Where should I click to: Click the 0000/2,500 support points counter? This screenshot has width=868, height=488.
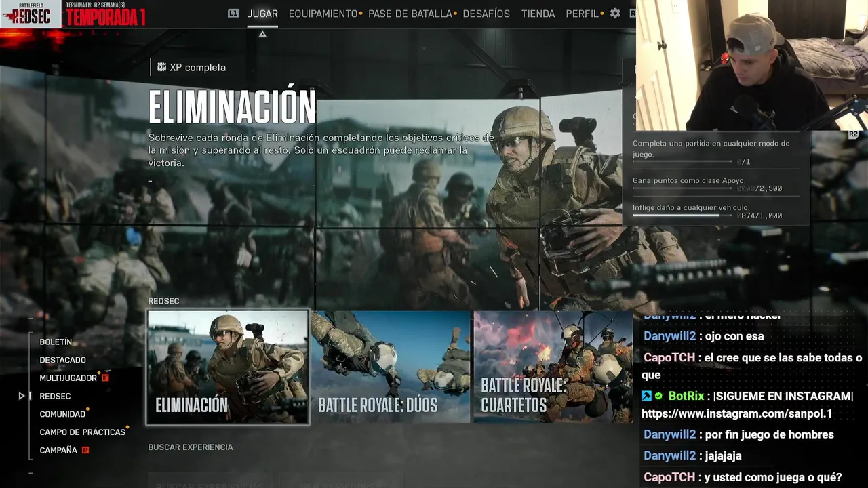pos(760,189)
